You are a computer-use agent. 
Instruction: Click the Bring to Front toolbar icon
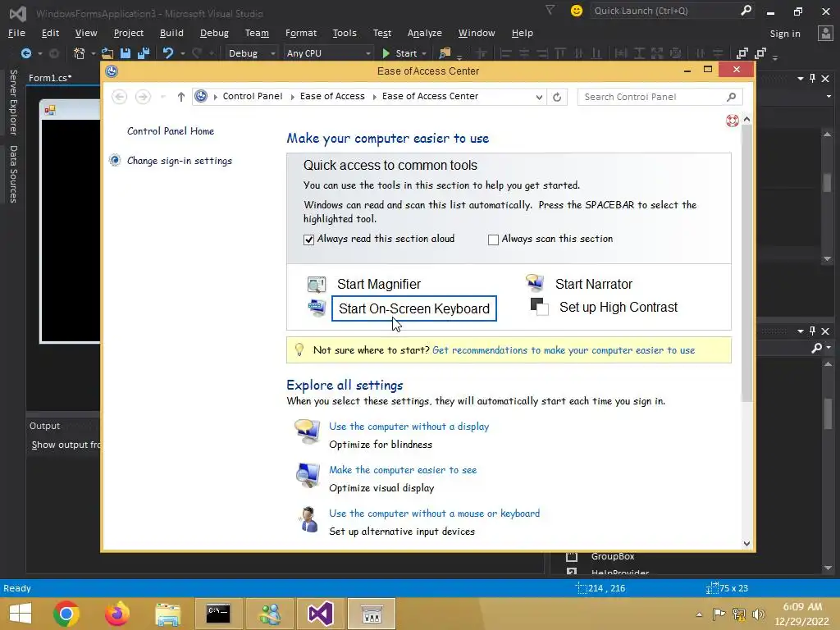pyautogui.click(x=742, y=53)
